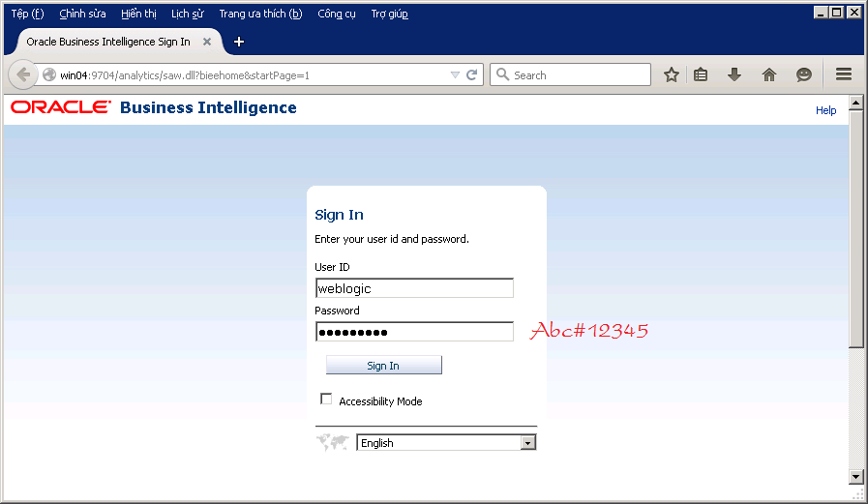Open the Trang ưa thích (b) menu
Screen dimensions: 868x504
tap(260, 14)
